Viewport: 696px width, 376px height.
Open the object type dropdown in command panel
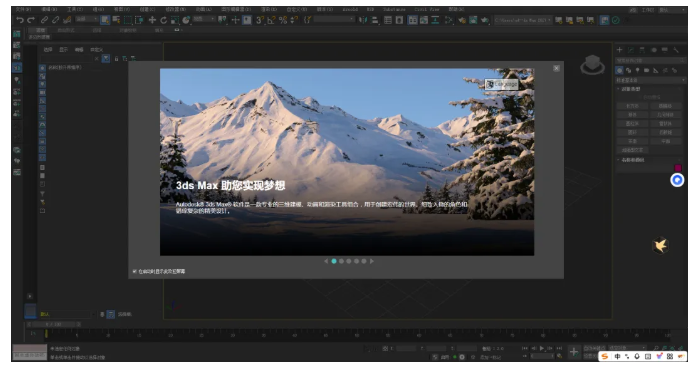coord(650,80)
